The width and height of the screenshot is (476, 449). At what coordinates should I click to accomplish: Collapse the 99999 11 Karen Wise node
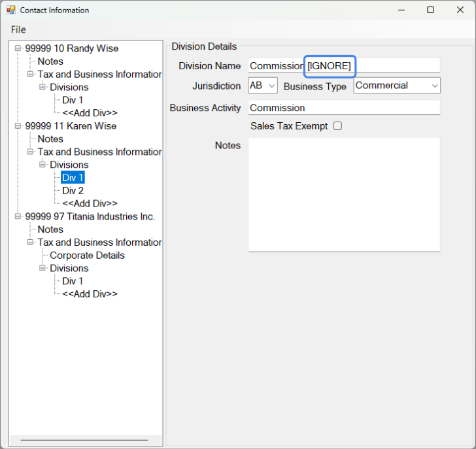(x=18, y=126)
